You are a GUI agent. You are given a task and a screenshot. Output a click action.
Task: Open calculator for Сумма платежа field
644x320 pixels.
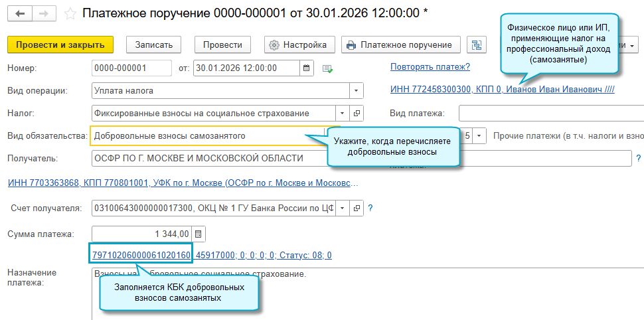pyautogui.click(x=199, y=234)
